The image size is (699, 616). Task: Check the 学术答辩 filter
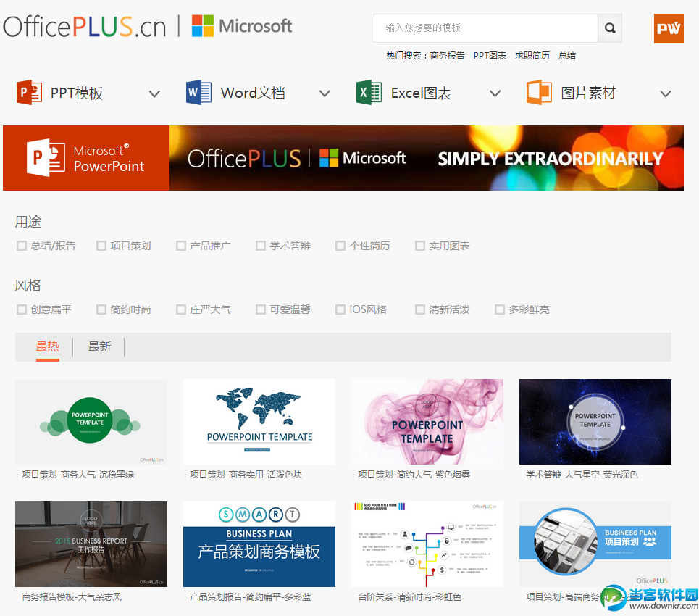coord(260,246)
